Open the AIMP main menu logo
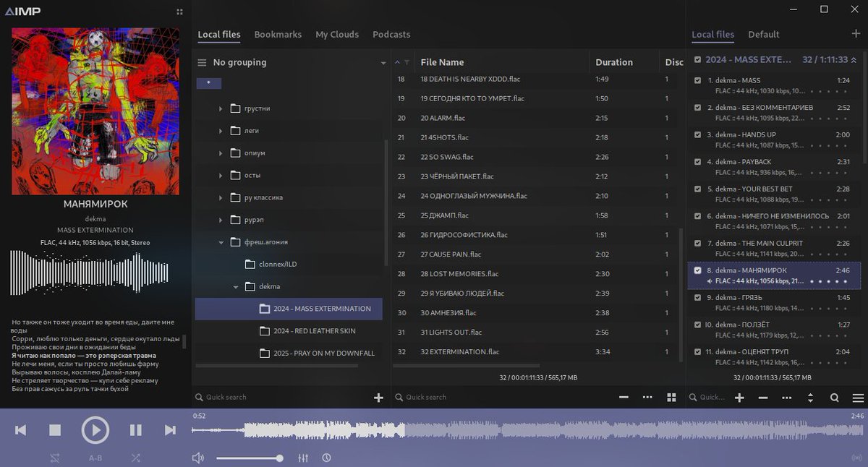Viewport: 868px width, 467px height. [x=22, y=11]
